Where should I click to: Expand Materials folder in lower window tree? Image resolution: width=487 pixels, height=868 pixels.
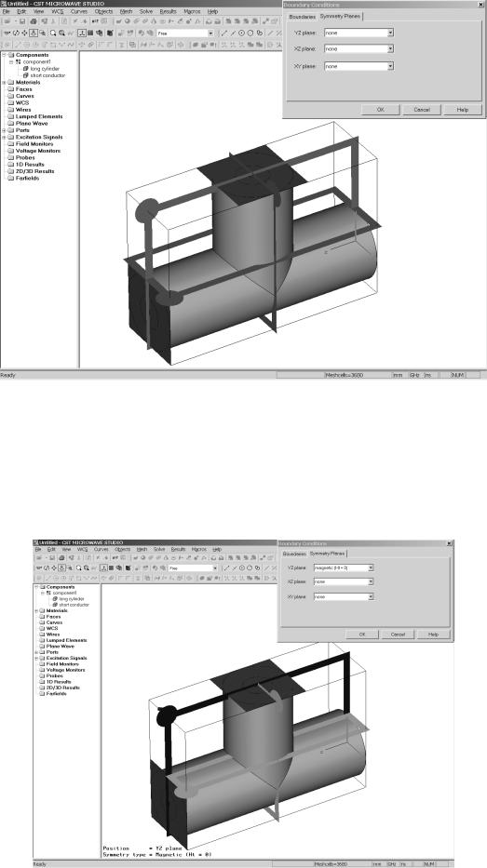coord(36,610)
